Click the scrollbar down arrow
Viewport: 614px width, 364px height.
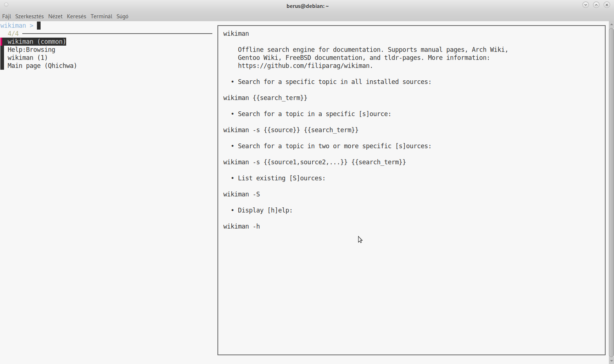click(x=611, y=361)
